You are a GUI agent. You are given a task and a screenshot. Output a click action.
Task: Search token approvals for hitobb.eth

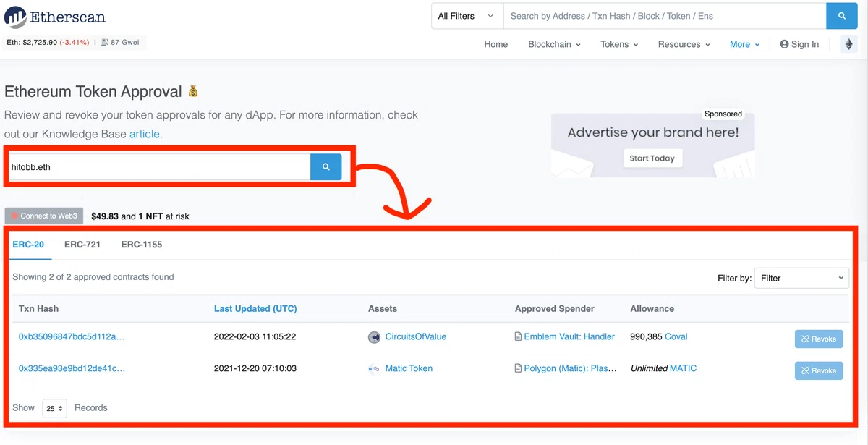pos(326,166)
